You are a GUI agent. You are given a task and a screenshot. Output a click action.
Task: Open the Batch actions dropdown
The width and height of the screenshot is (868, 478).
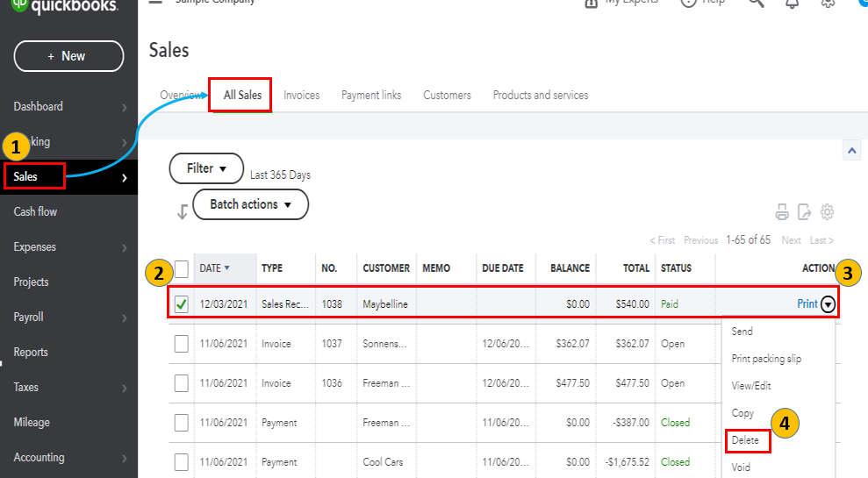[x=251, y=204]
